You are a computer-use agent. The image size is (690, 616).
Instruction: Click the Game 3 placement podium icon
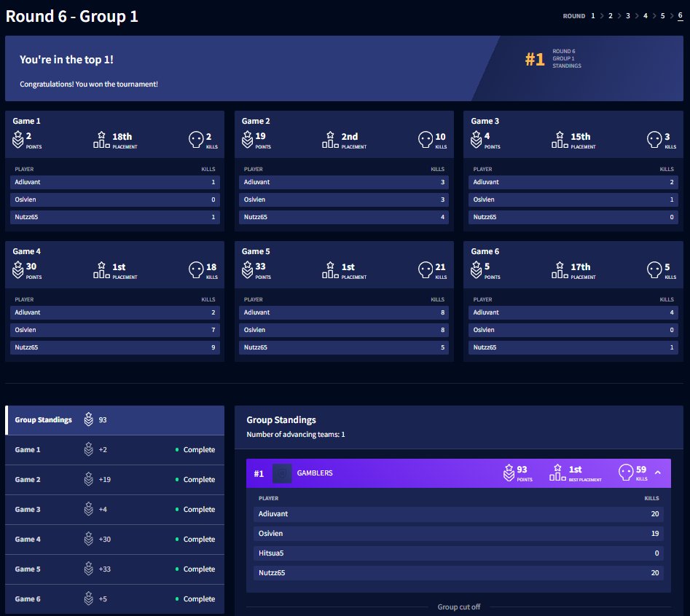tap(560, 139)
